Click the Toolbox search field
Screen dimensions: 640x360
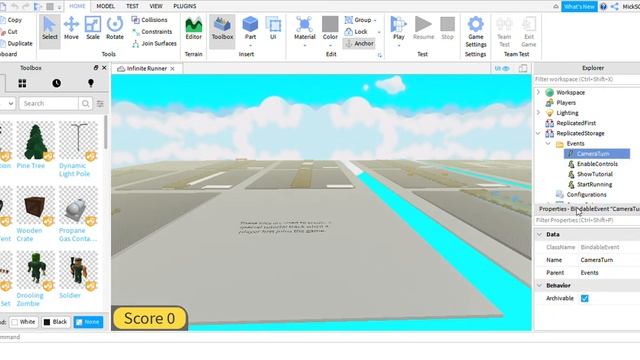click(49, 104)
